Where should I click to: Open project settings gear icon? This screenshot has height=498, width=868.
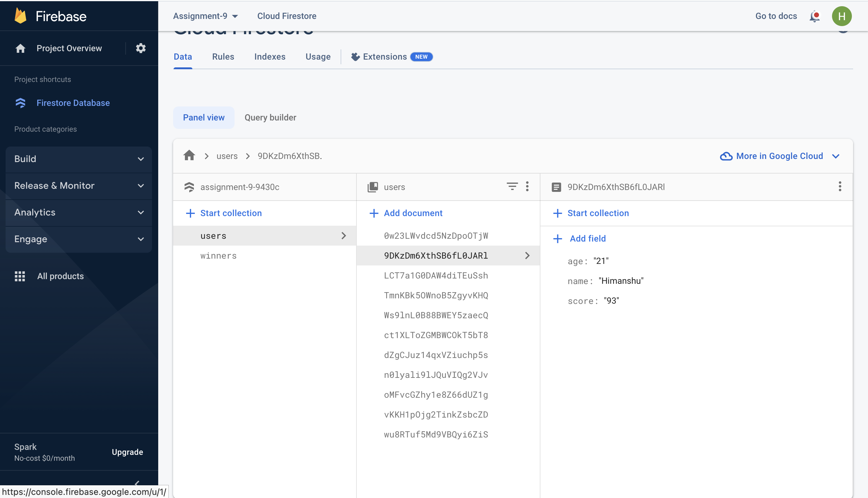point(141,48)
